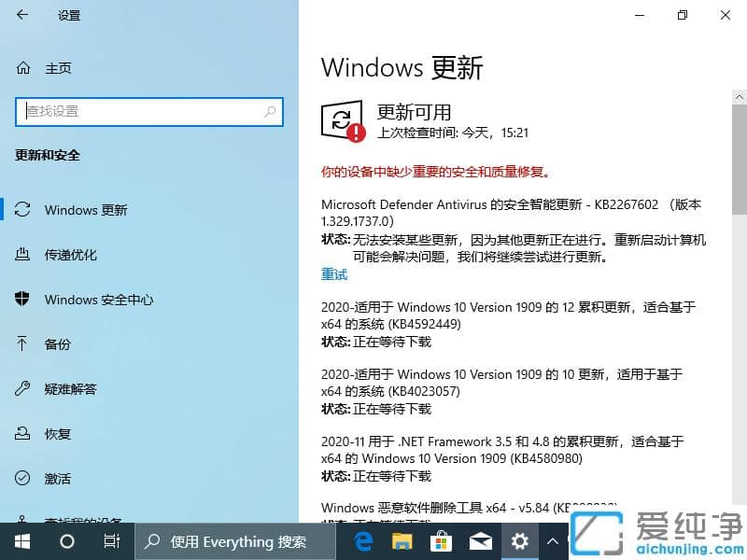Launch Microsoft Store from the taskbar
This screenshot has width=747, height=560.
pos(441,541)
